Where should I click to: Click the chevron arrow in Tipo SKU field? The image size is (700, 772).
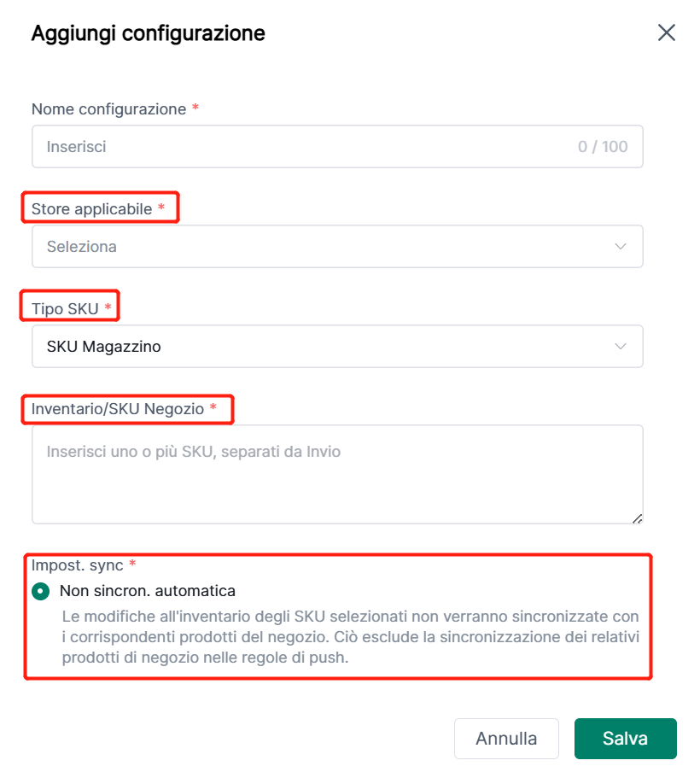tap(621, 347)
